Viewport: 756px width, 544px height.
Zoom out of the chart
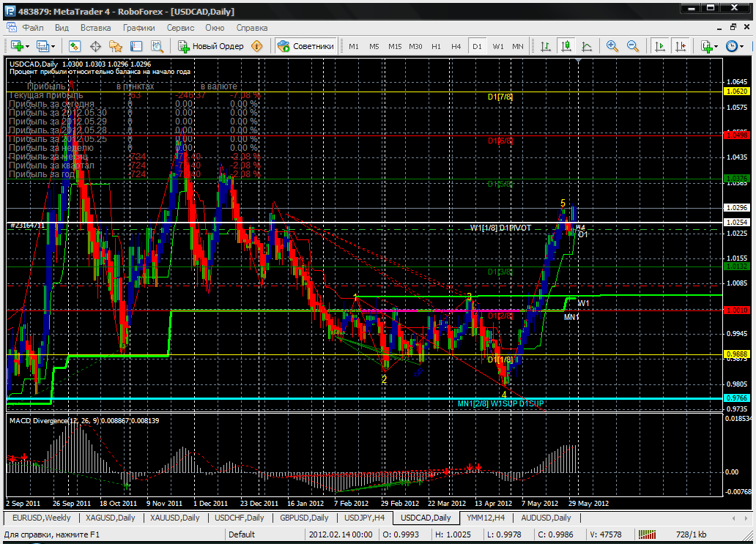click(x=632, y=46)
